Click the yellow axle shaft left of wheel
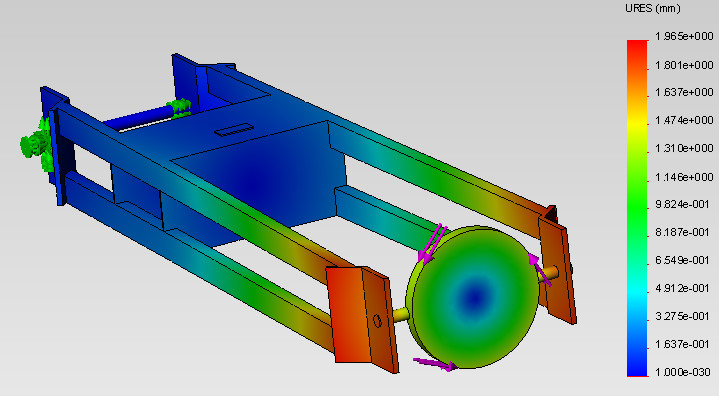719x396 pixels. tap(400, 314)
